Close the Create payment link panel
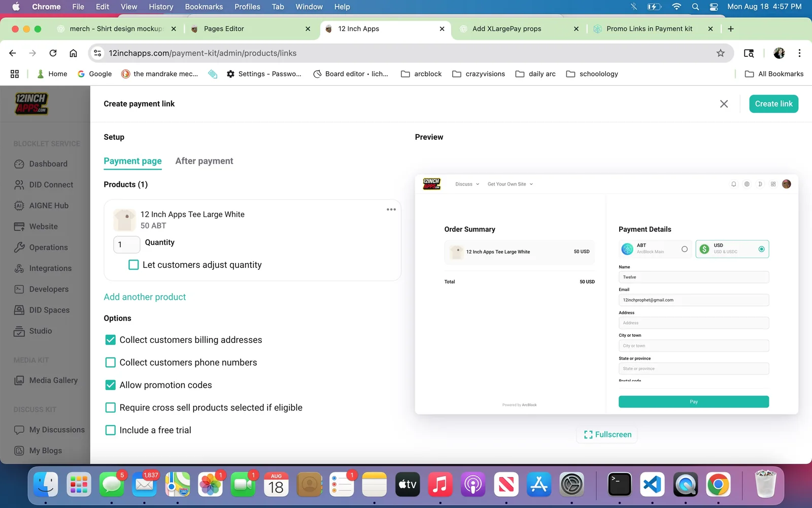Viewport: 812px width, 508px height. [724, 104]
